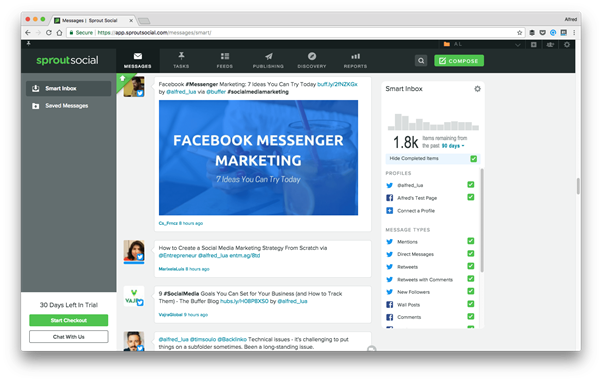Go to Publishing paper plane icon
Viewport: 602px width, 381px height.
268,56
